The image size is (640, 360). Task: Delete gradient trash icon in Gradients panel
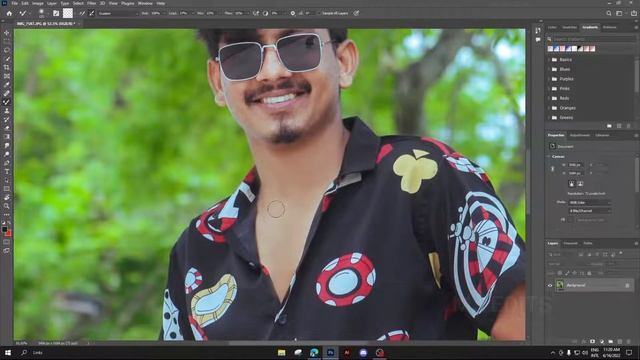pyautogui.click(x=629, y=126)
